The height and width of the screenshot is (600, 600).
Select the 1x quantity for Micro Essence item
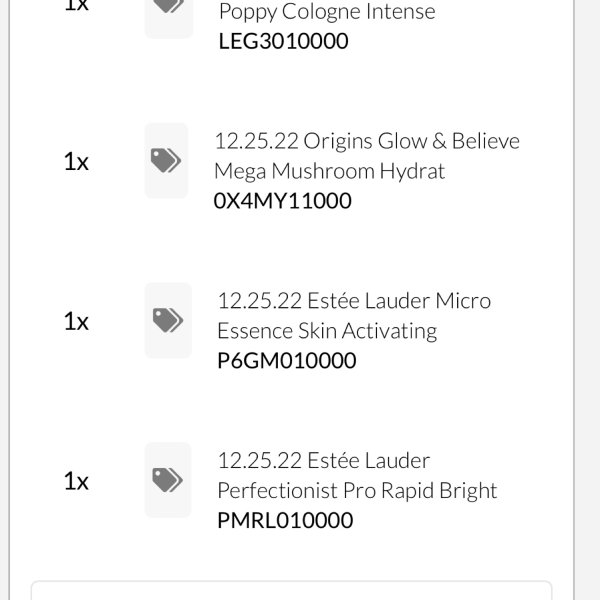click(x=76, y=321)
